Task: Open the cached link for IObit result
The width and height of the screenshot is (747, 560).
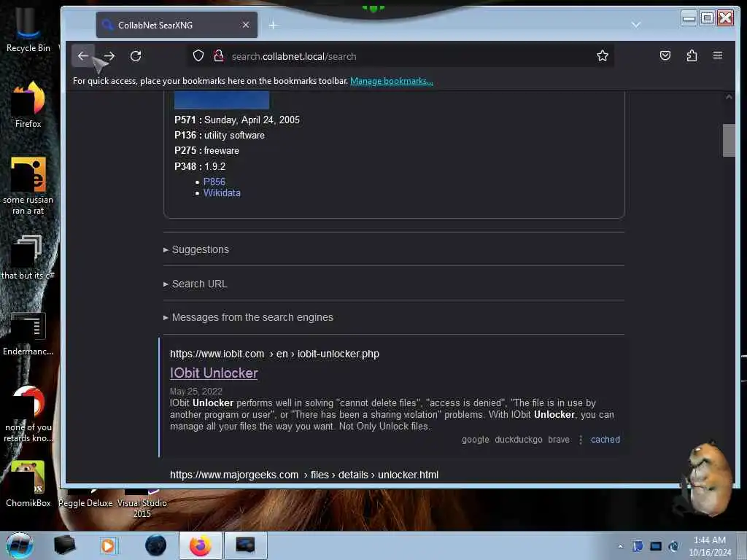Action: click(x=605, y=440)
